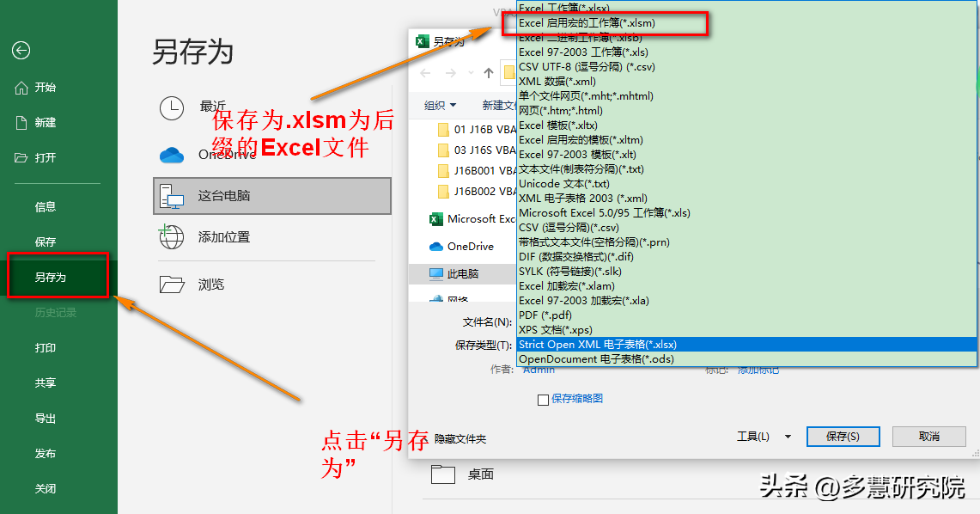Click 浏览 browse folder icon

point(172,285)
